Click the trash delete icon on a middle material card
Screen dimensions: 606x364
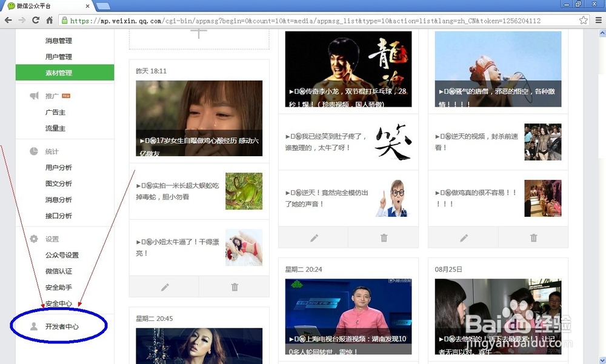(384, 237)
